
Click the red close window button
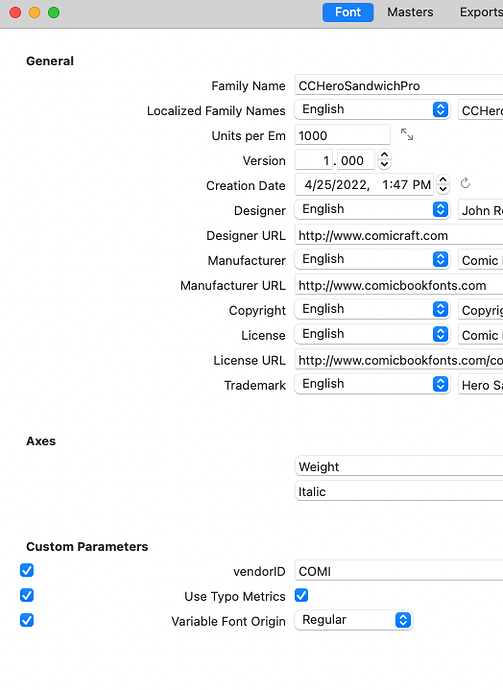15,12
